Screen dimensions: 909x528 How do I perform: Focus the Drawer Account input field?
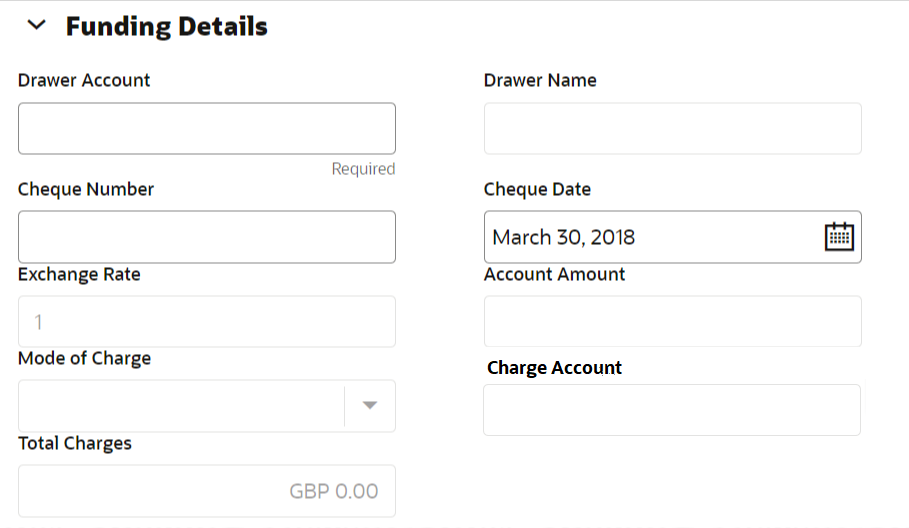206,129
